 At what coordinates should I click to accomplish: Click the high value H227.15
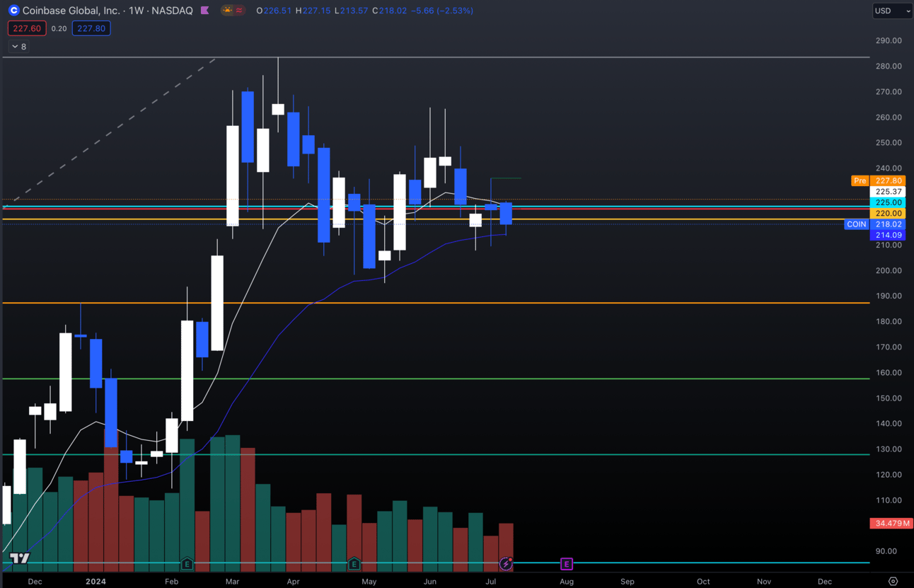(x=313, y=11)
